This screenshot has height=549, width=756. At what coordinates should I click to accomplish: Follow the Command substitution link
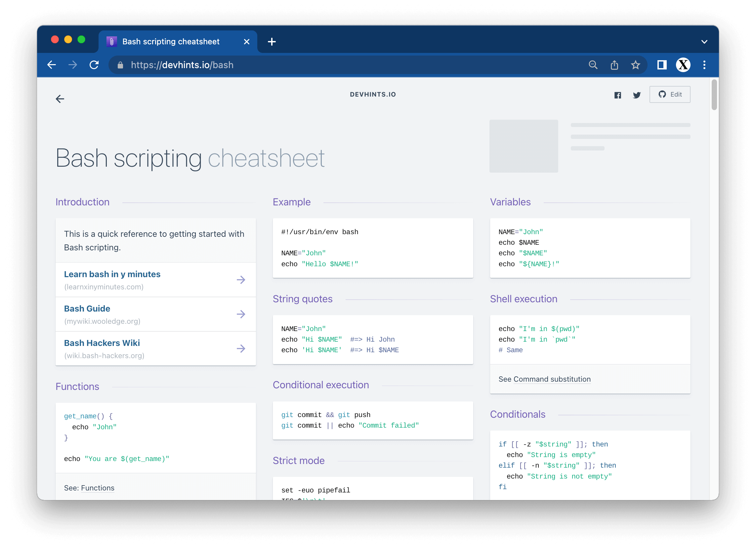552,379
